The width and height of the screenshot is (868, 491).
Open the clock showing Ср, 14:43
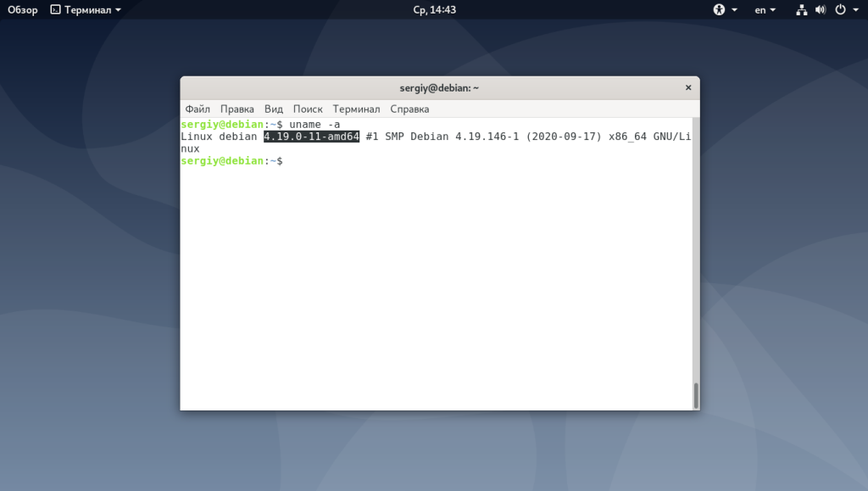[x=435, y=10]
